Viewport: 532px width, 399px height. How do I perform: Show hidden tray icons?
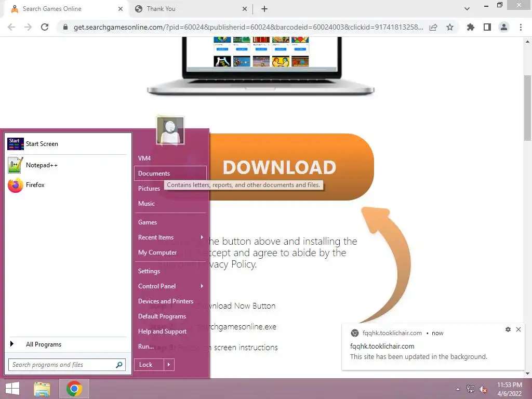coord(458,389)
